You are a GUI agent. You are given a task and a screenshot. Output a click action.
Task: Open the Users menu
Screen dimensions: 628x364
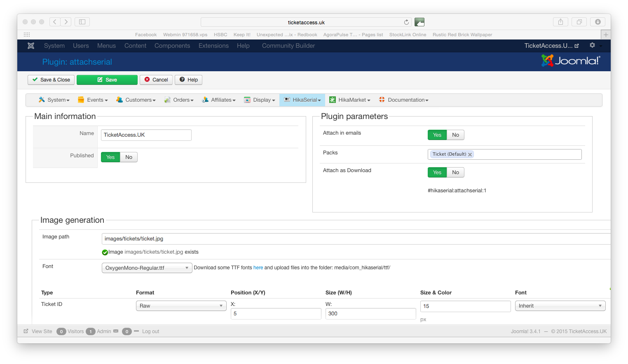[x=81, y=46]
